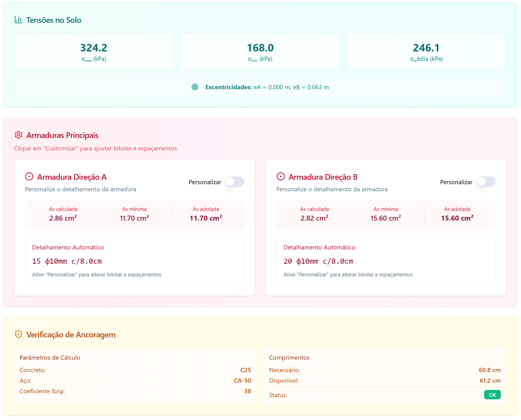
Task: Click the As adotada 15.60 cm² value
Action: 457,218
